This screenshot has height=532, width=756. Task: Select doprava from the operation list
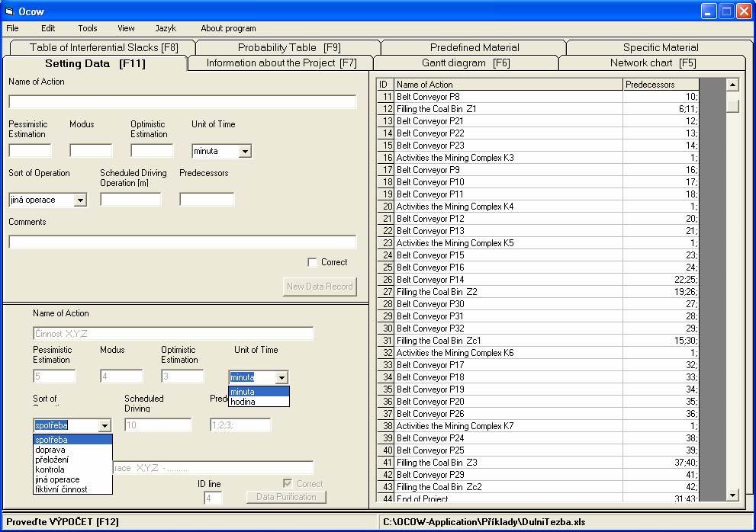click(72, 450)
